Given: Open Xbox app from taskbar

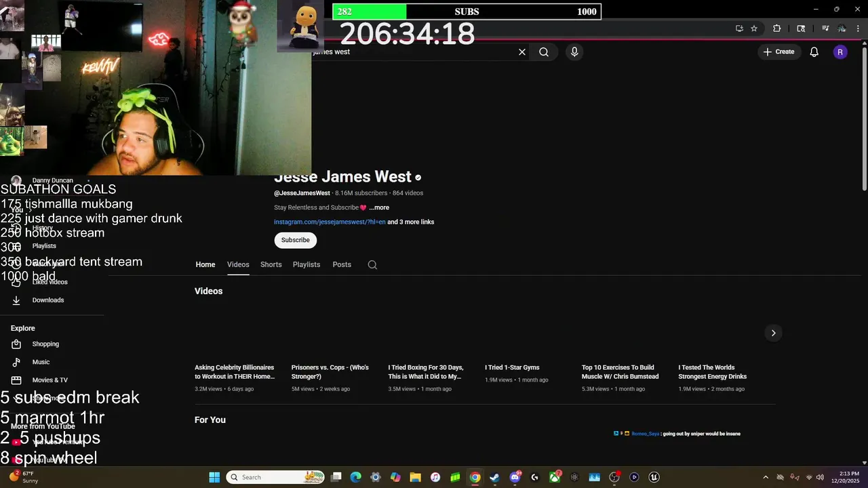Looking at the screenshot, I should point(555,477).
